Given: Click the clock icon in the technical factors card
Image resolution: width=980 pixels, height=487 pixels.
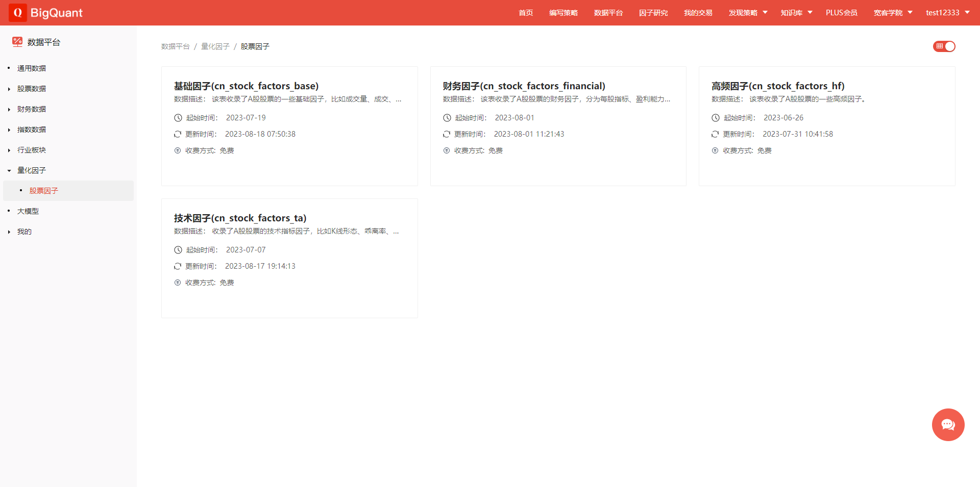Looking at the screenshot, I should click(178, 250).
